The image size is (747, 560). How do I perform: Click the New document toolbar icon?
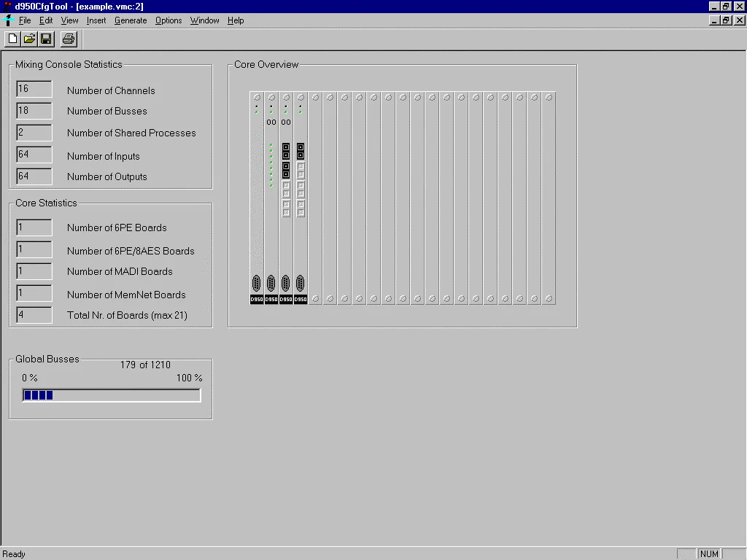pyautogui.click(x=13, y=39)
